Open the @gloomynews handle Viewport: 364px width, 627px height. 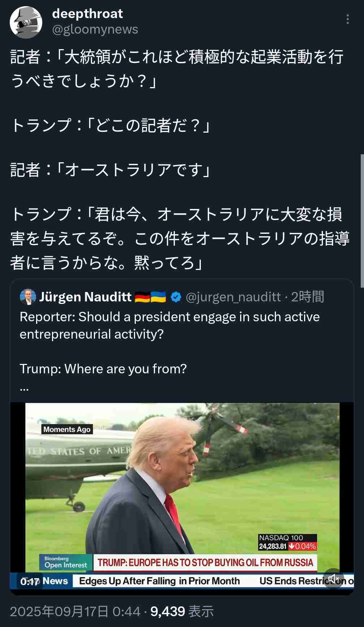(x=95, y=30)
